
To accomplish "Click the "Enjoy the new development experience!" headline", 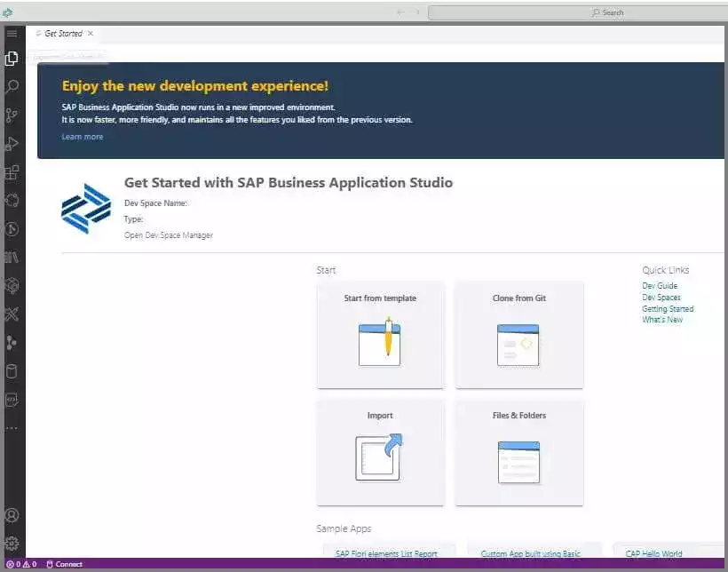I will click(x=195, y=86).
